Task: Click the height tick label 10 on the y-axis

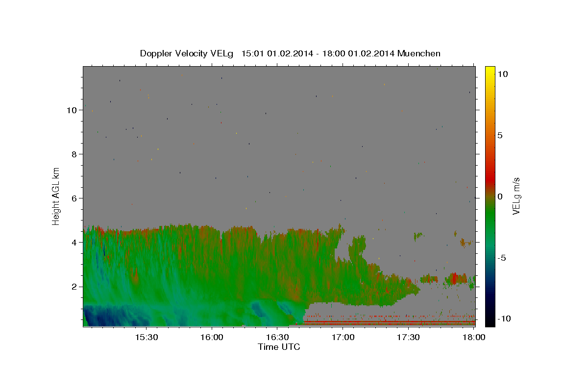Action: [x=72, y=110]
